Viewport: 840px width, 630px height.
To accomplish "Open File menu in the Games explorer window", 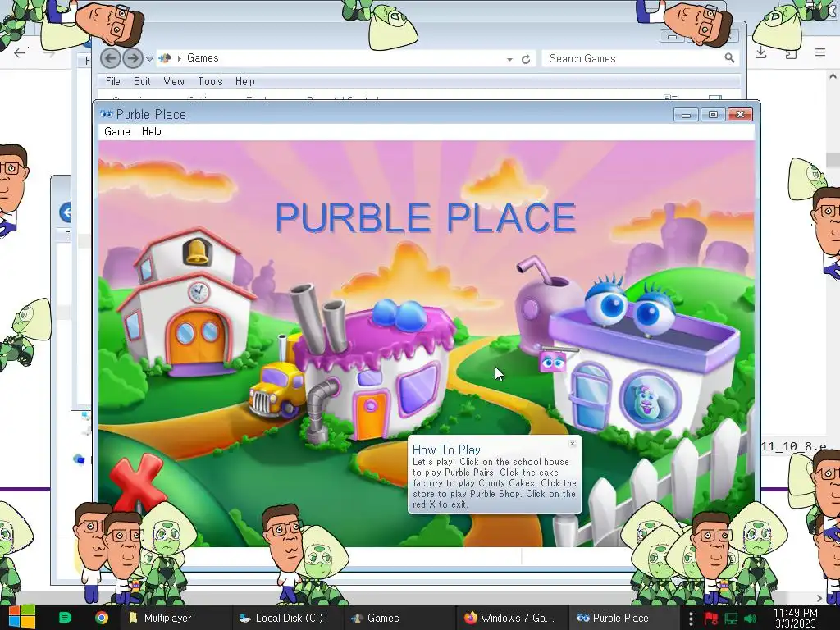I will click(113, 81).
